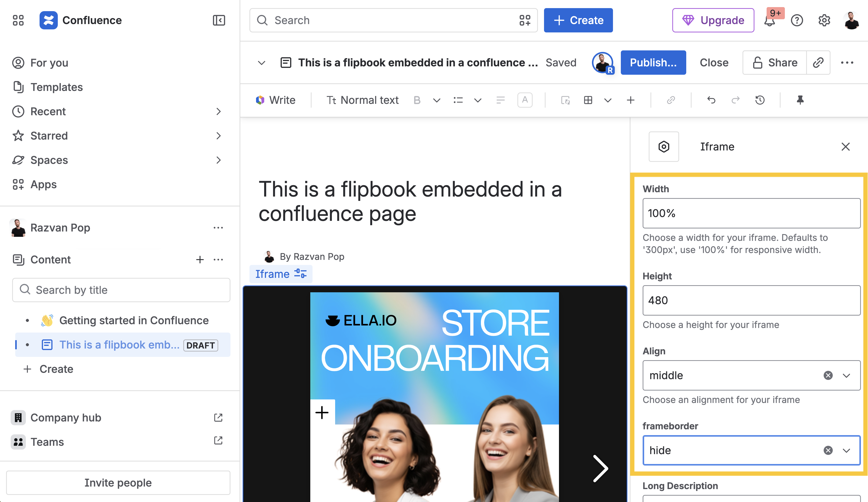
Task: Clear the frameborder value hide
Action: (828, 450)
